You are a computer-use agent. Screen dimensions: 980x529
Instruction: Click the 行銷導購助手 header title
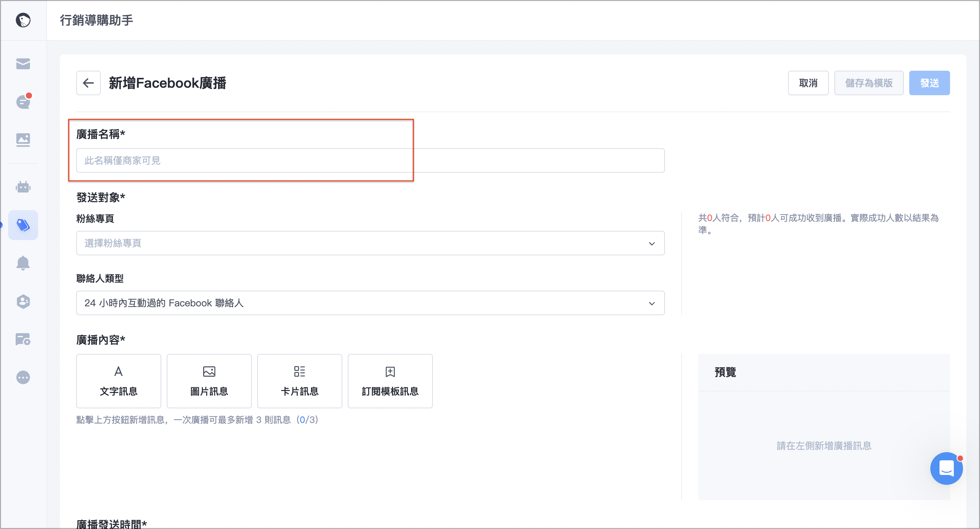tap(97, 20)
